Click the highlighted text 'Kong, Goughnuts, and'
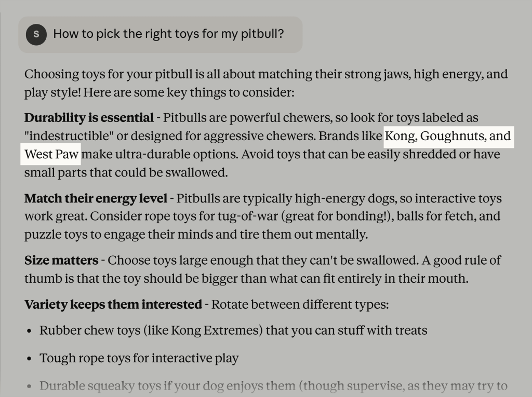This screenshot has height=397, width=532. (447, 136)
